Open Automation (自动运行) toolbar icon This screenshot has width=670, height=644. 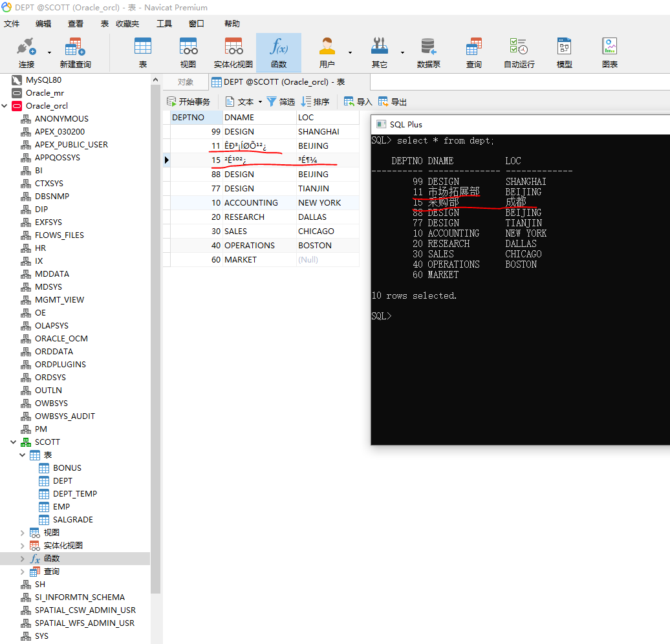[x=519, y=52]
